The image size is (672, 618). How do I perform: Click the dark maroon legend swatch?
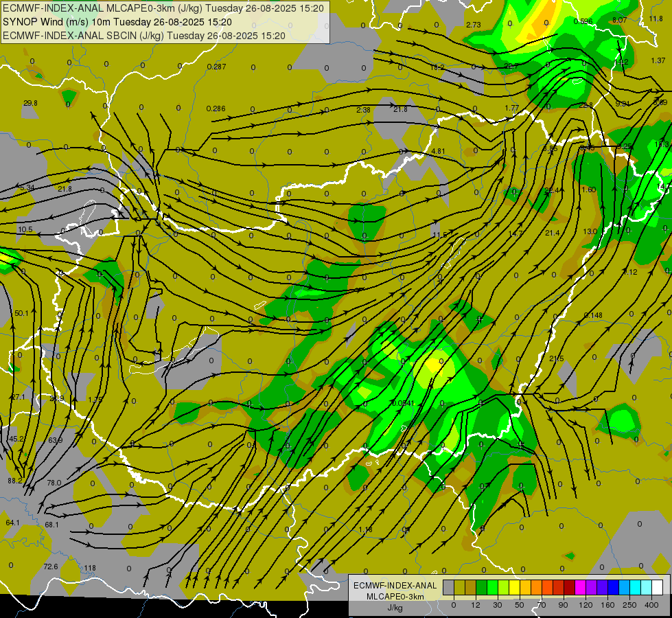click(x=570, y=587)
